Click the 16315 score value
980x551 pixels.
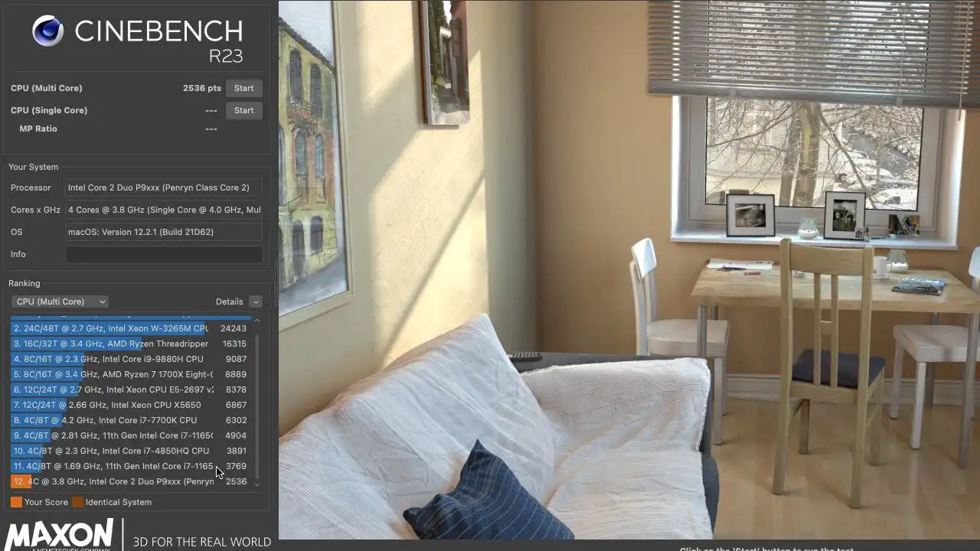234,344
